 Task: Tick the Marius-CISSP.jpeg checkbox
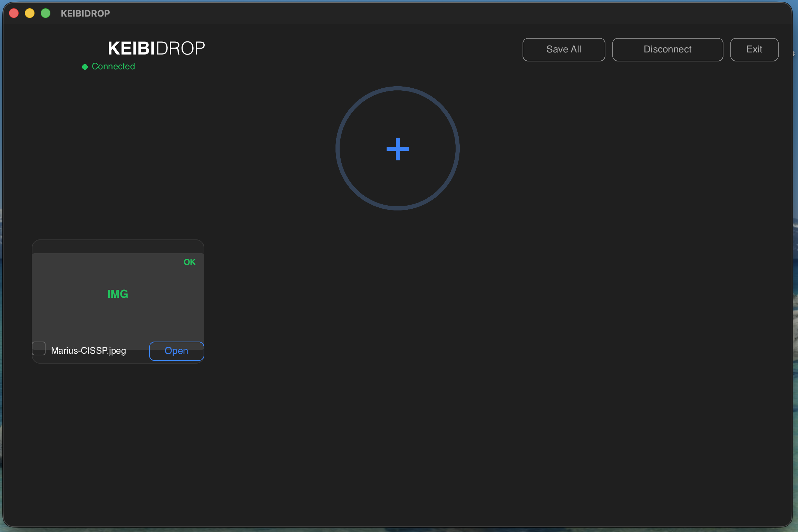39,348
